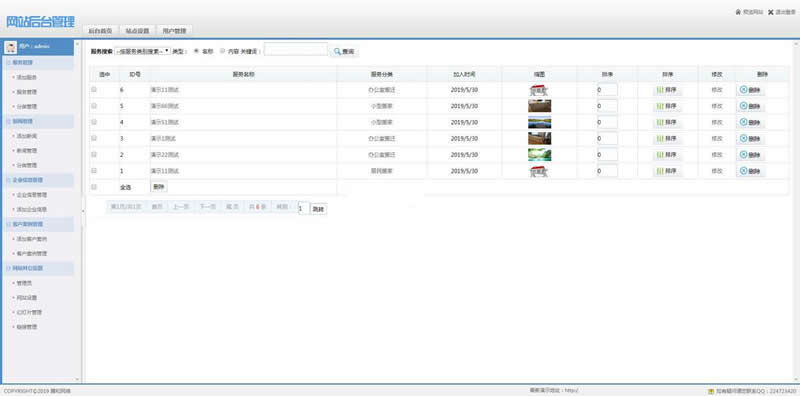800x396 pixels.
Task: Click the green sort icon in row ID 2
Action: click(660, 155)
